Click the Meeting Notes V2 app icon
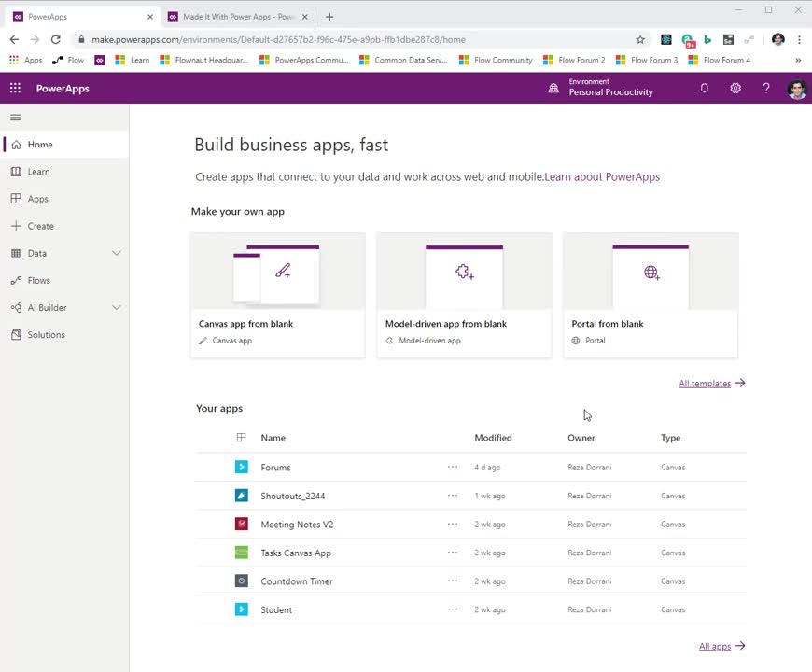812x672 pixels. [x=242, y=524]
